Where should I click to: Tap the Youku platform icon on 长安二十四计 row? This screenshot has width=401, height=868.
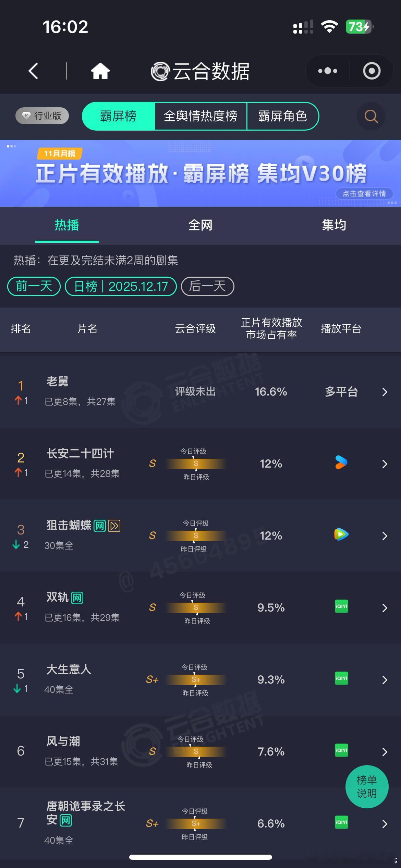pos(341,463)
